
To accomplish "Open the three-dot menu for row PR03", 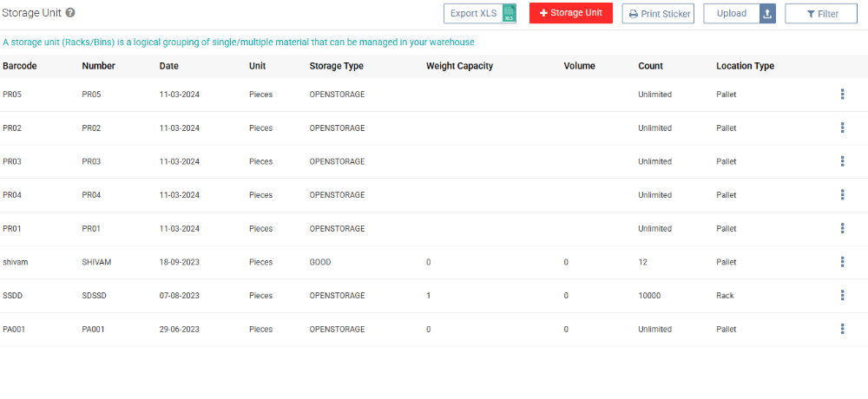I will 842,161.
